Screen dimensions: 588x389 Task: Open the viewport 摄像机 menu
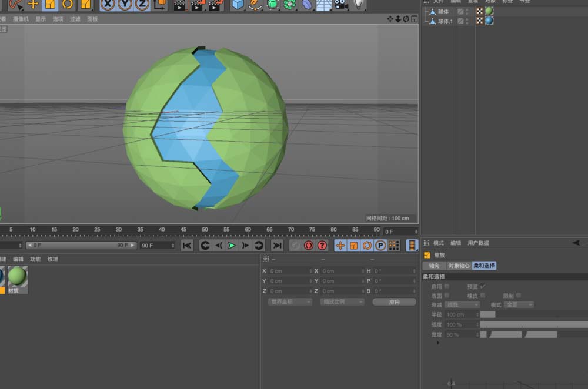(21, 19)
